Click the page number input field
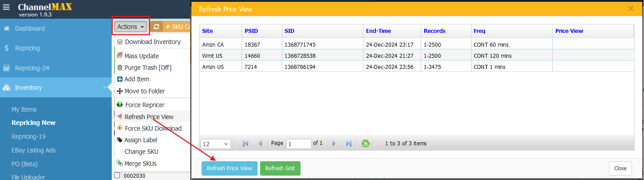Viewport: 644px width, 180px height. pyautogui.click(x=299, y=144)
